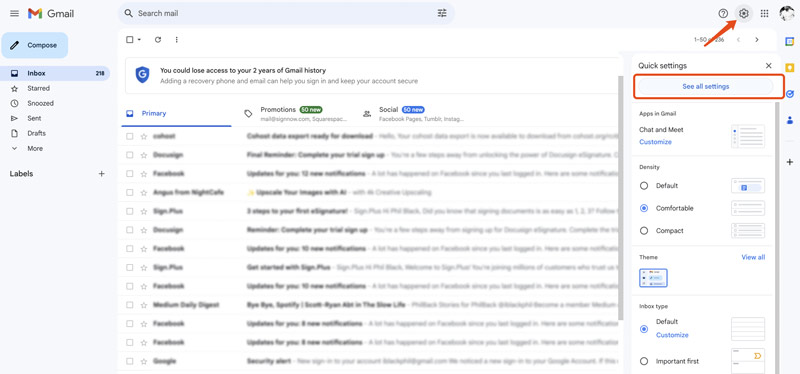Open Contacts side panel icon
This screenshot has width=800, height=374.
pyautogui.click(x=790, y=120)
